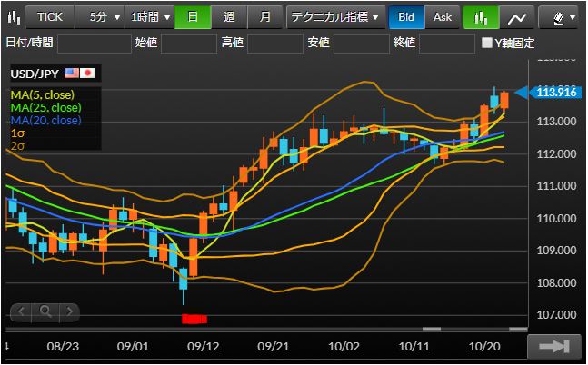
Task: Click the MA(5, close) legend entry
Action: [x=43, y=94]
